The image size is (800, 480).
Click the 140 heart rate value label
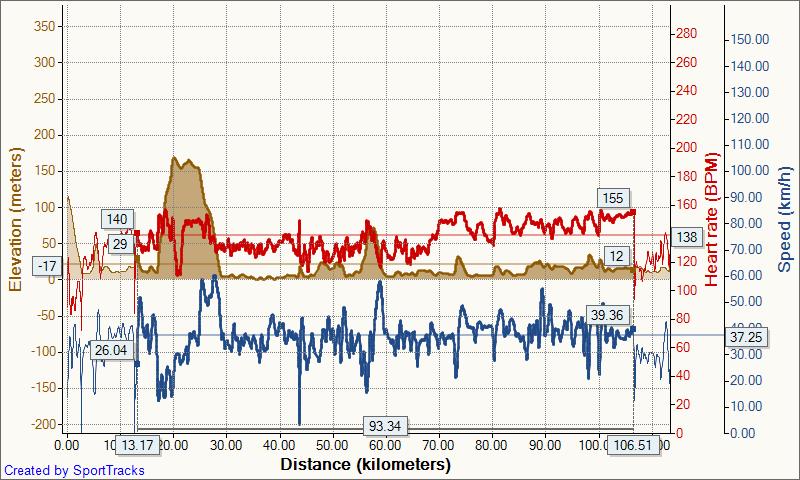pyautogui.click(x=117, y=219)
